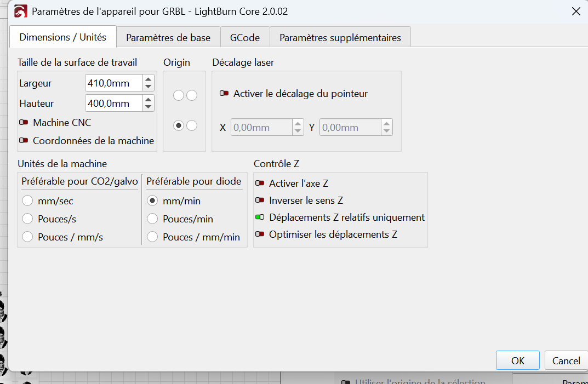This screenshot has height=384, width=588.
Task: Close the device settings dialog
Action: click(x=576, y=12)
